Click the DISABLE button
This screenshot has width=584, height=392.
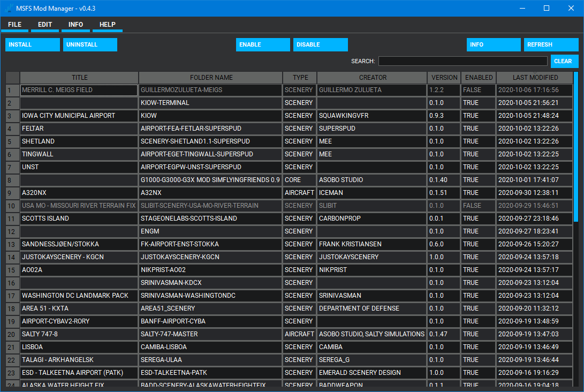pos(320,44)
